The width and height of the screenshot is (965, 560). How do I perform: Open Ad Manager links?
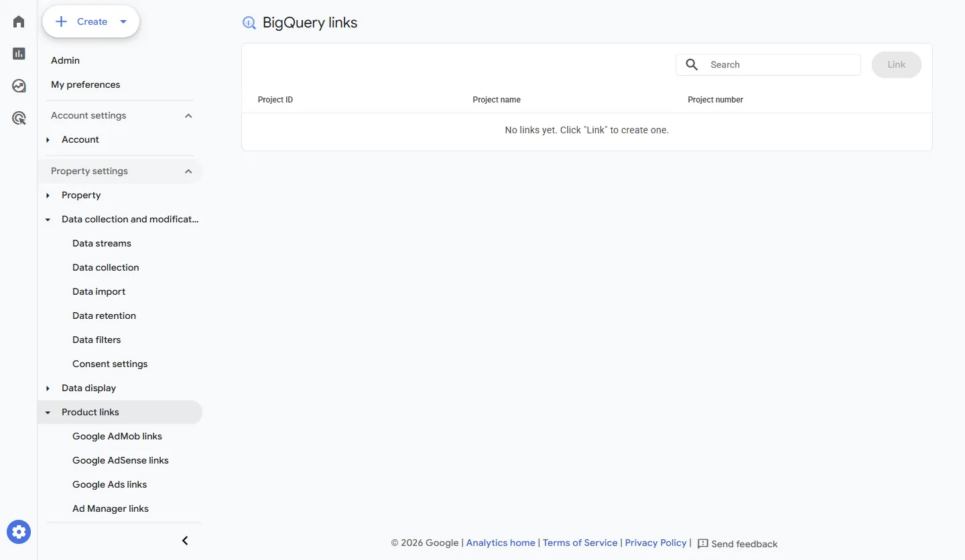[111, 508]
